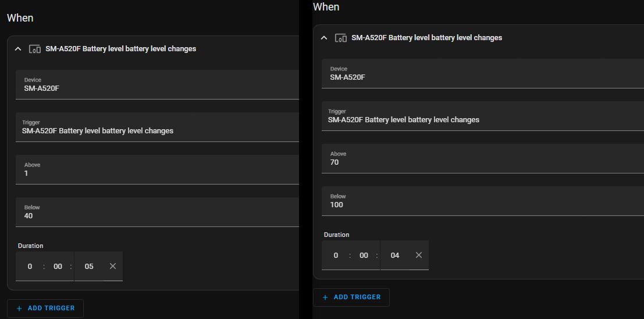The height and width of the screenshot is (319, 644).
Task: Select the Above field containing 70
Action: click(483, 158)
